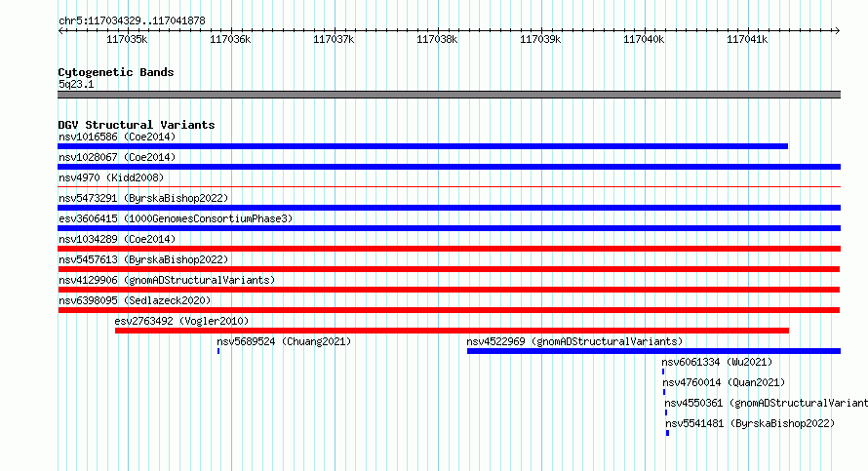
Task: Click the blue bar for nsv1028067
Action: pos(449,167)
